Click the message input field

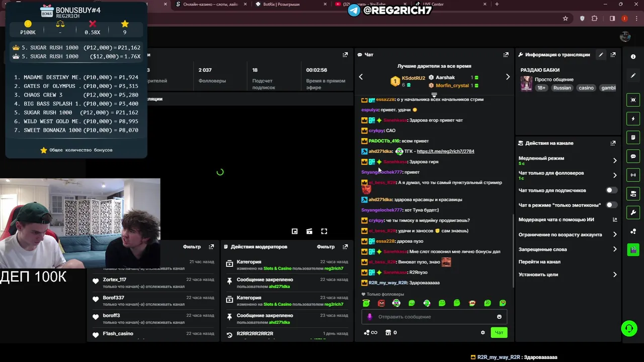pyautogui.click(x=435, y=317)
